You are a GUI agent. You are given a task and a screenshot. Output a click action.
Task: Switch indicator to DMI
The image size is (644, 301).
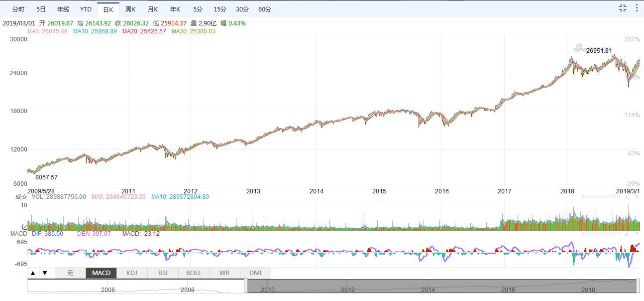pos(255,273)
